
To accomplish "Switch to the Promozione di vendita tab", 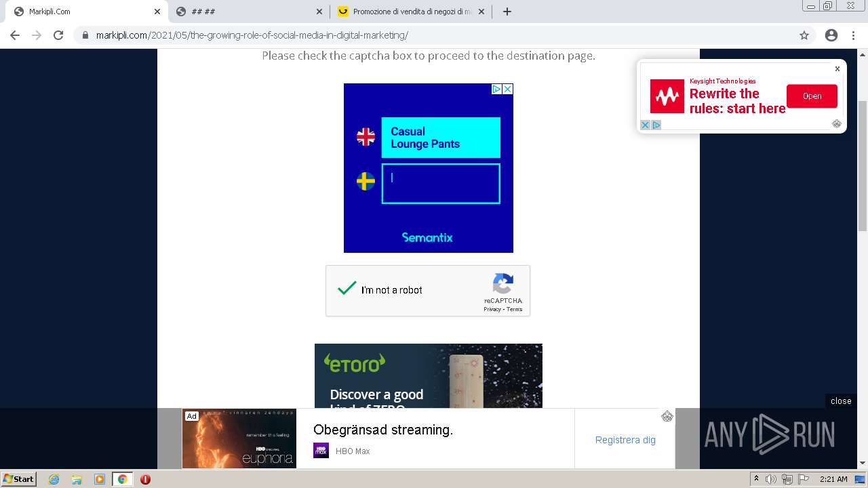I will (411, 12).
